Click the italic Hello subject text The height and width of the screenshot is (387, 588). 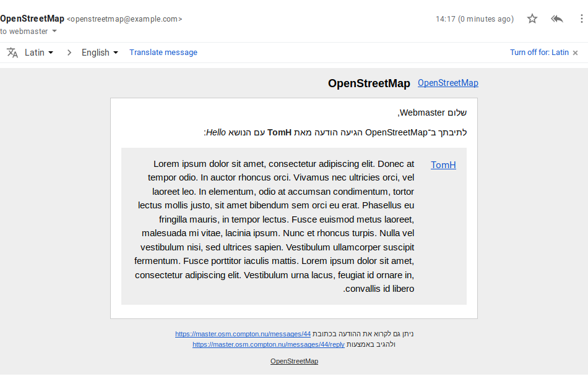(x=216, y=133)
